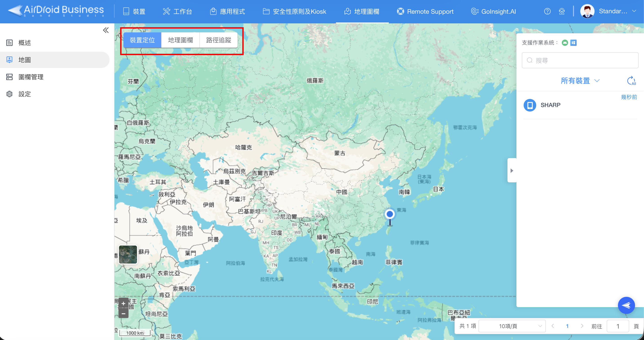This screenshot has height=340, width=644.
Task: Zoom out the map with minus
Action: point(123,313)
